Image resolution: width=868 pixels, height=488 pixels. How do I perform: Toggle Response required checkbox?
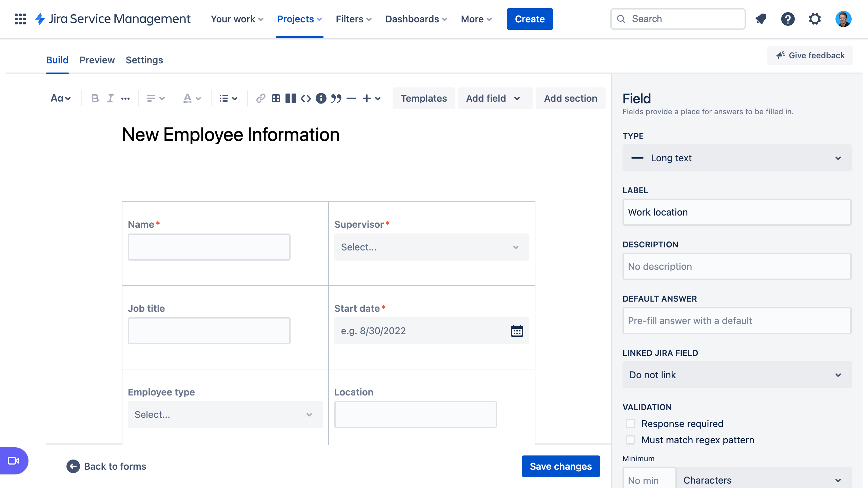tap(631, 423)
